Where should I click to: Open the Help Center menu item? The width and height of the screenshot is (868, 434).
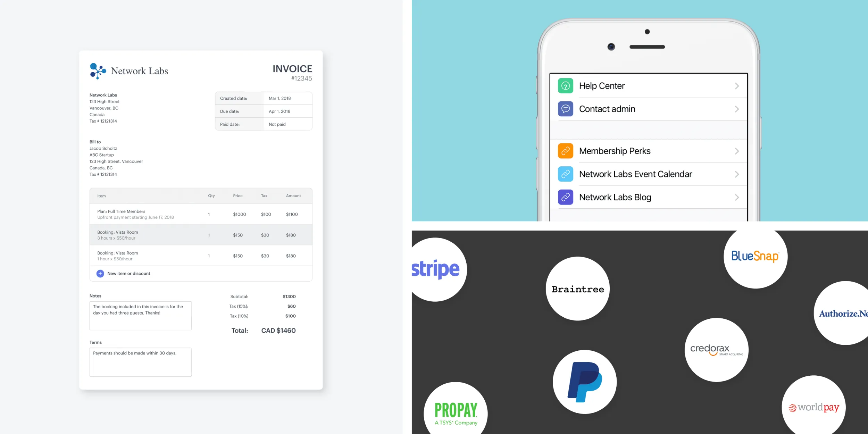[650, 85]
